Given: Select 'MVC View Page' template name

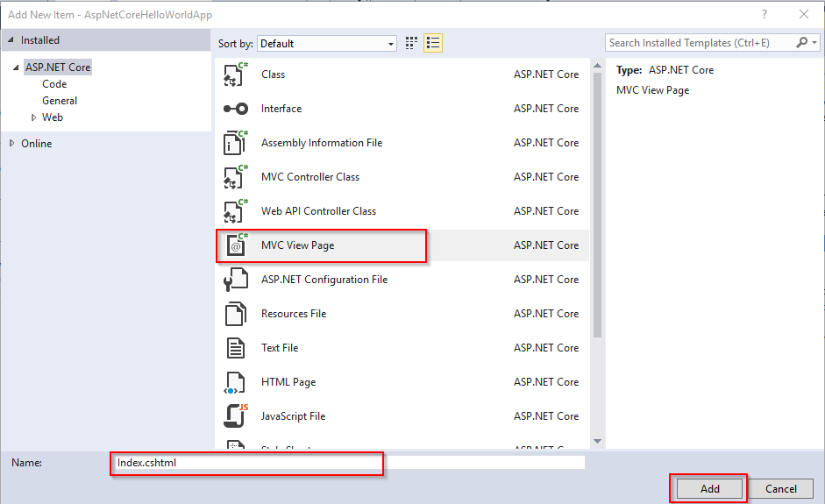Looking at the screenshot, I should point(297,245).
